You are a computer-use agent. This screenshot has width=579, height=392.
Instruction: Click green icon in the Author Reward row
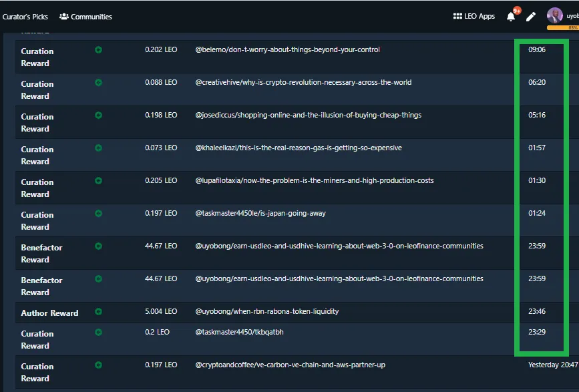point(98,312)
